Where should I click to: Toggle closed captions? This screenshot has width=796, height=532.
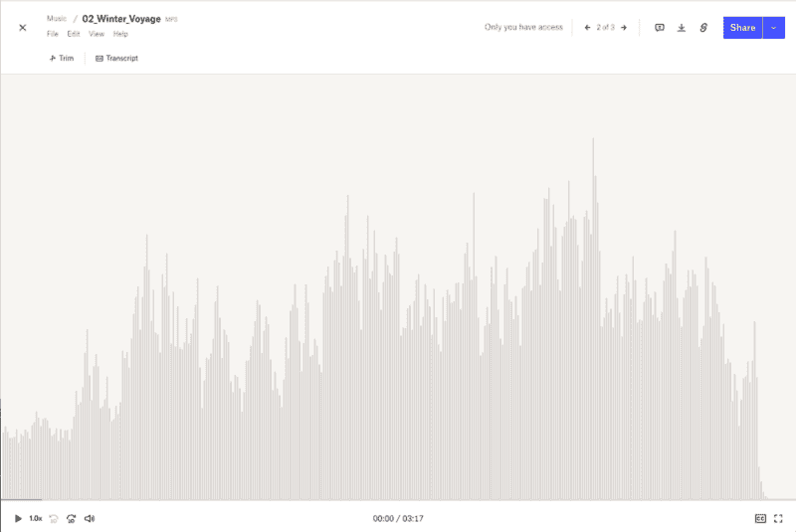(761, 518)
